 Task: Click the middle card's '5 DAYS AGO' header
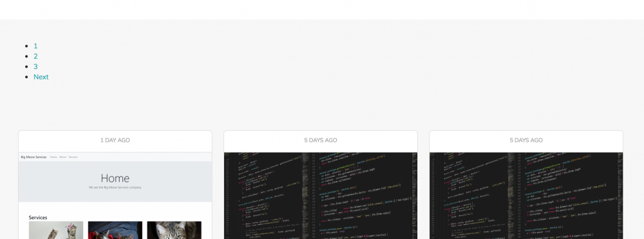click(x=320, y=140)
